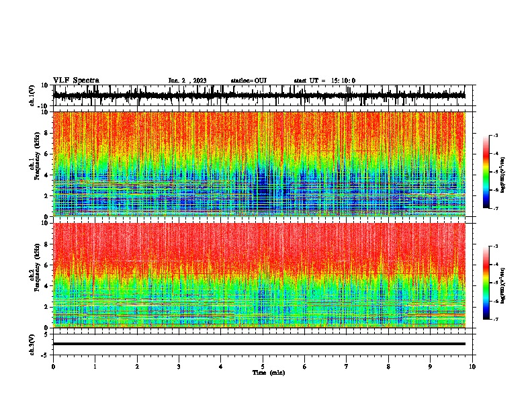This screenshot has height=411, width=532.
Task: Click the "VLF Spectra" title text
Action: click(x=76, y=81)
